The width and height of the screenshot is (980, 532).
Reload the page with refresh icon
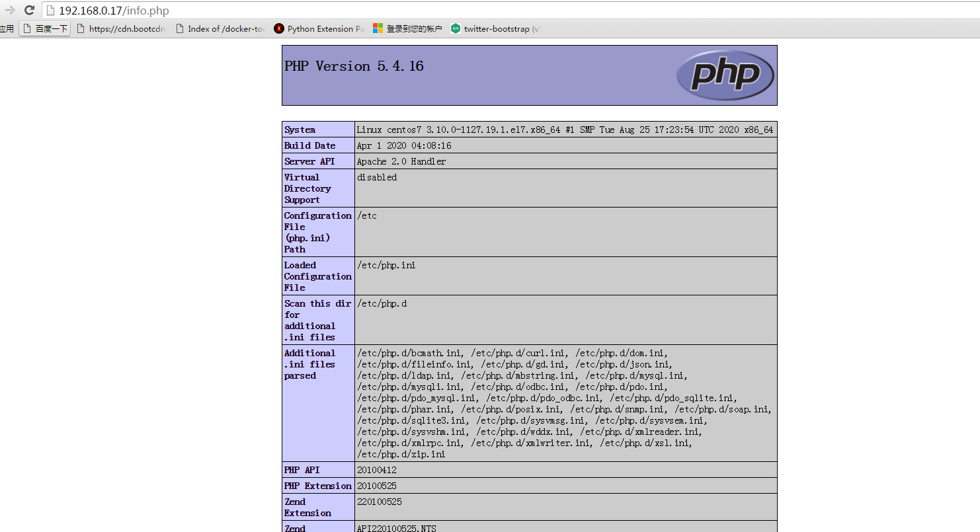pos(29,11)
